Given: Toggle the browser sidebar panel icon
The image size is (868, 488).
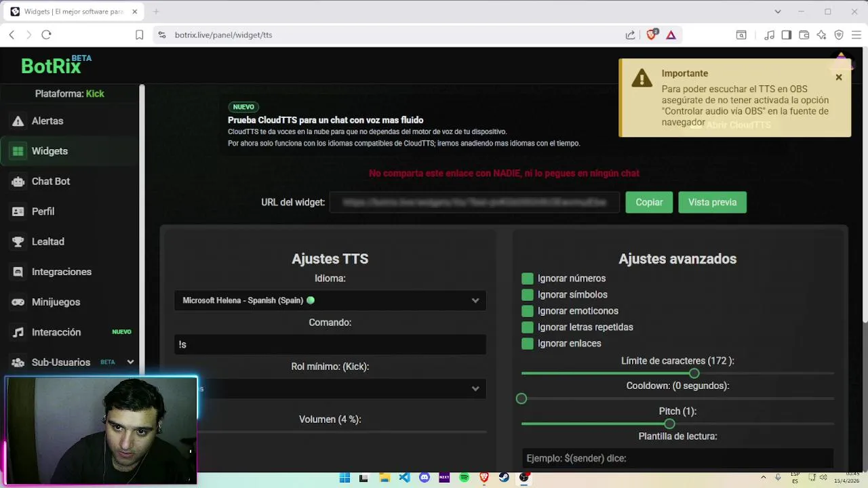Looking at the screenshot, I should point(787,35).
